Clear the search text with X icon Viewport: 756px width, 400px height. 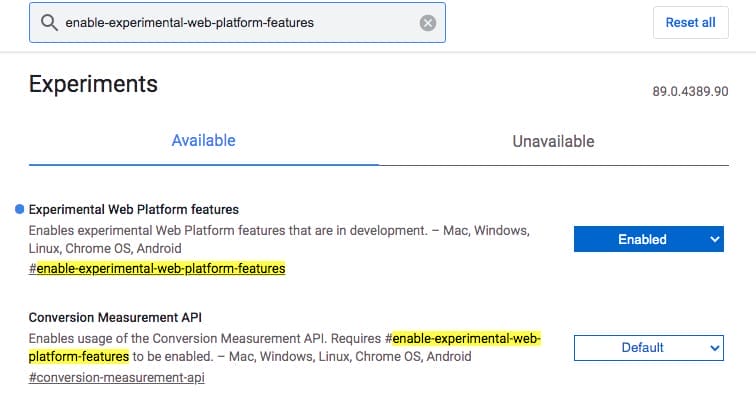[x=428, y=23]
